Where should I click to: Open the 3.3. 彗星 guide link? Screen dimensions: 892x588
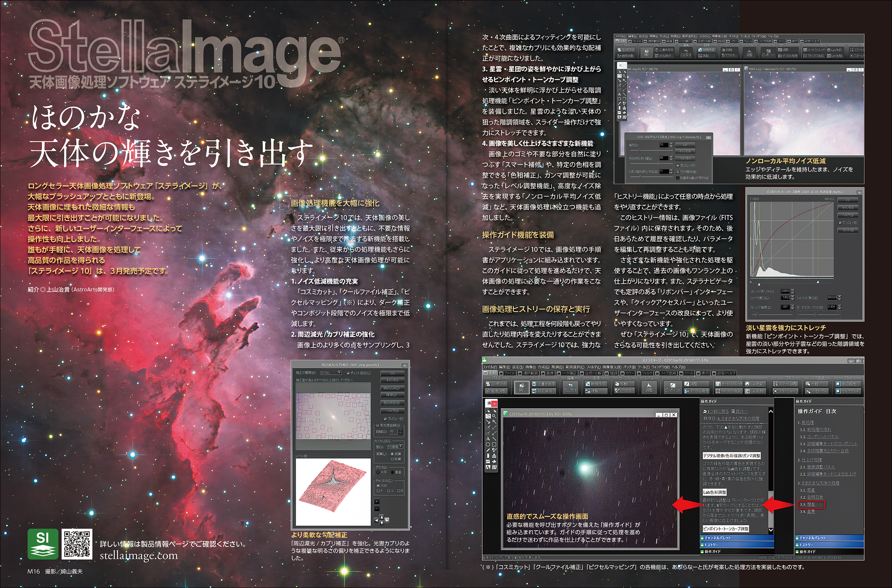tap(811, 504)
